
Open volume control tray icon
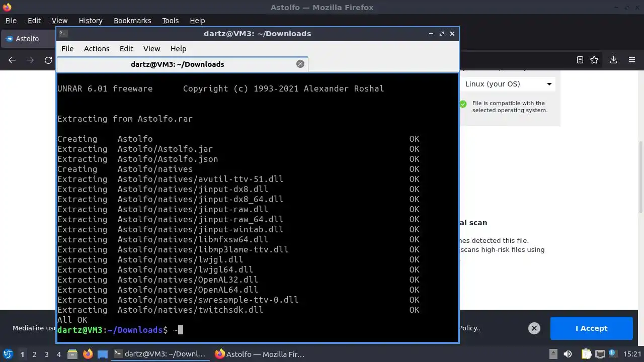tap(568, 354)
